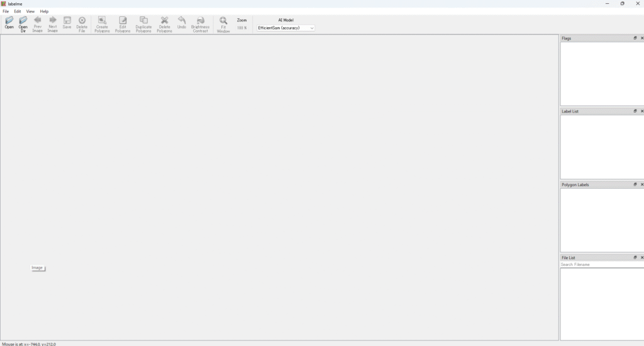This screenshot has width=644, height=346.
Task: Click the Open file icon
Action: [9, 21]
